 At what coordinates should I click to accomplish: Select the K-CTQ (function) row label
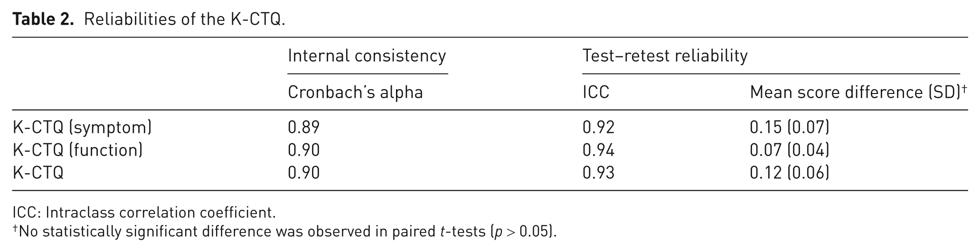[x=77, y=150]
